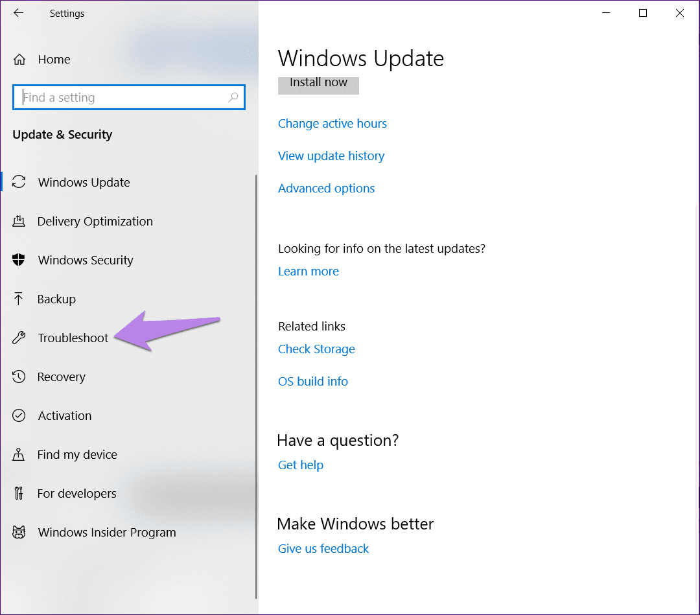The image size is (700, 615).
Task: Click the search magnifier icon
Action: coord(233,97)
